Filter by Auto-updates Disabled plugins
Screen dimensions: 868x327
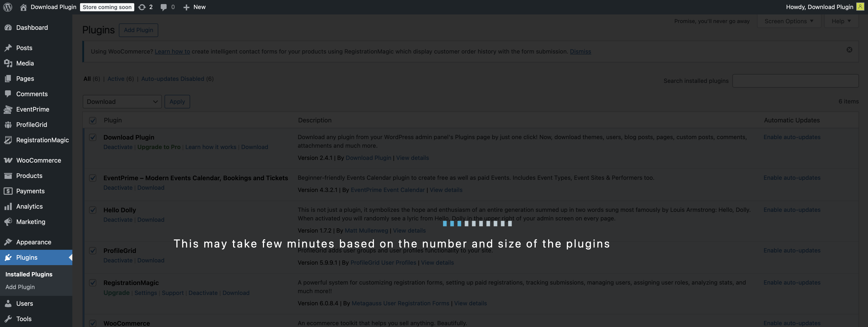pyautogui.click(x=172, y=79)
